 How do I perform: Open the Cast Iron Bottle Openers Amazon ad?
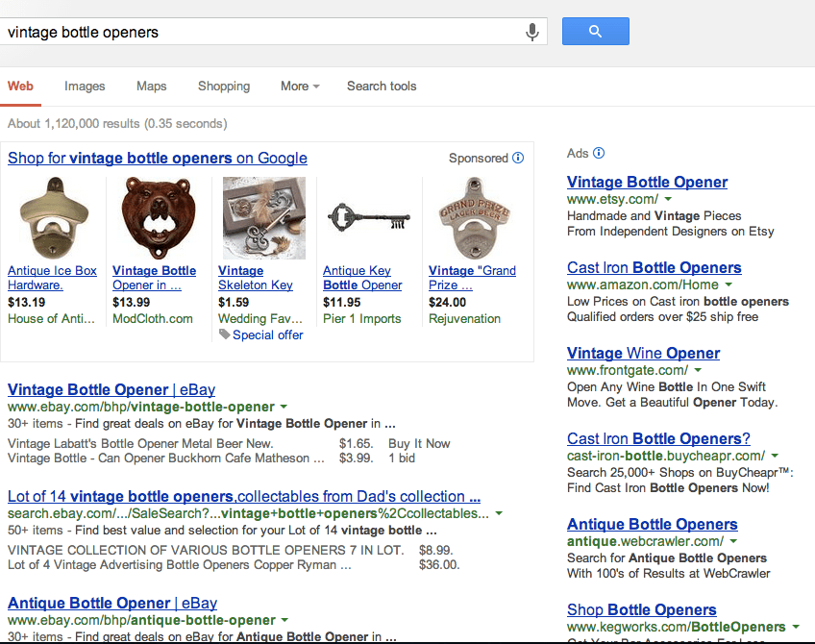coord(654,267)
